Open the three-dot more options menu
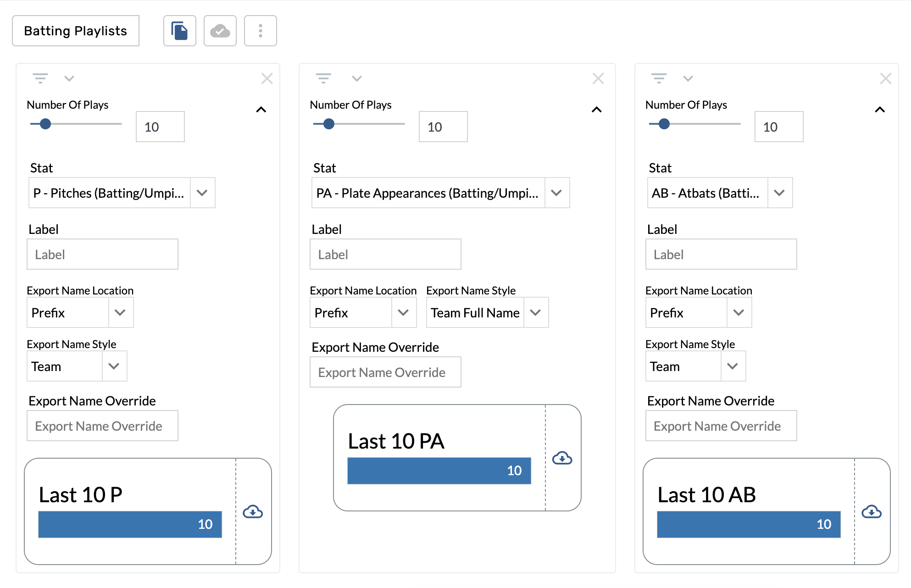The width and height of the screenshot is (911, 588). [260, 31]
